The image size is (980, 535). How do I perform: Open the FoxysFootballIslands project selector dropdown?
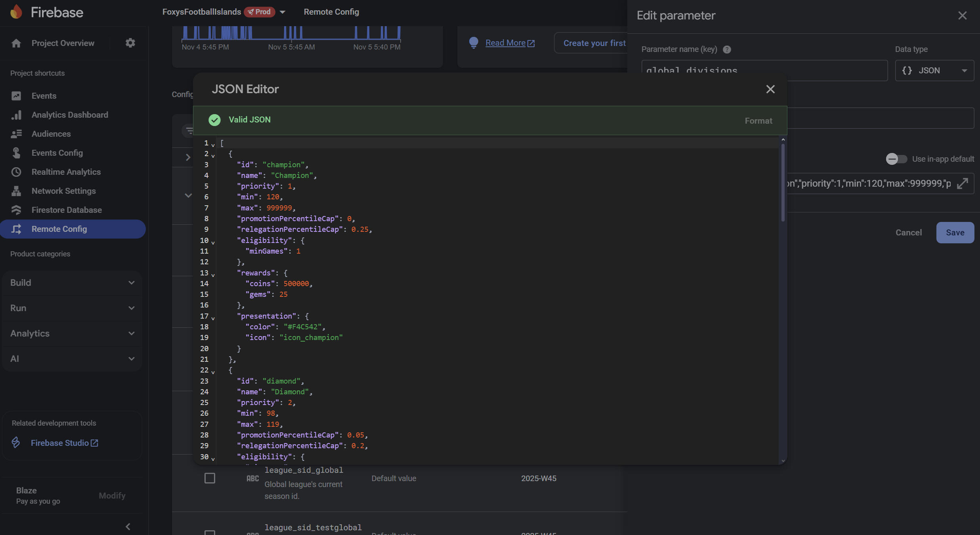coord(282,12)
